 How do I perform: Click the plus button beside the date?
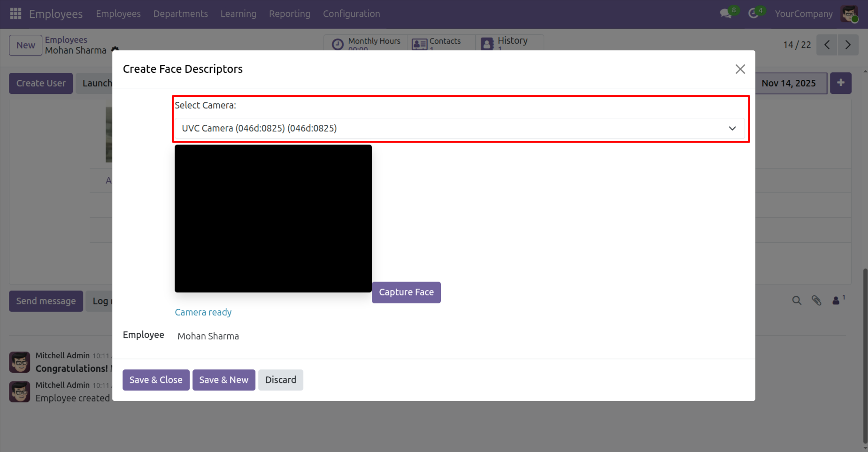tap(841, 83)
